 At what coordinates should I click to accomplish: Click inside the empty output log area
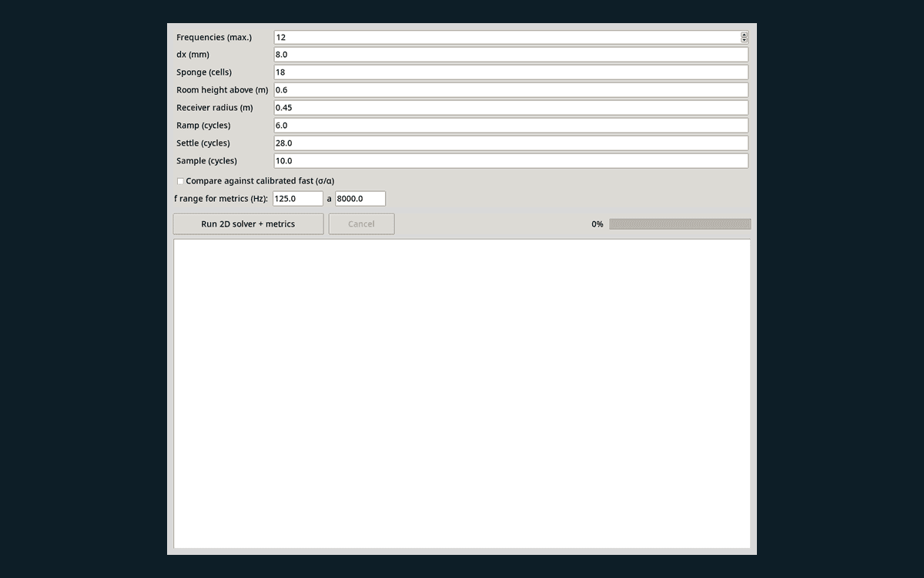click(462, 394)
